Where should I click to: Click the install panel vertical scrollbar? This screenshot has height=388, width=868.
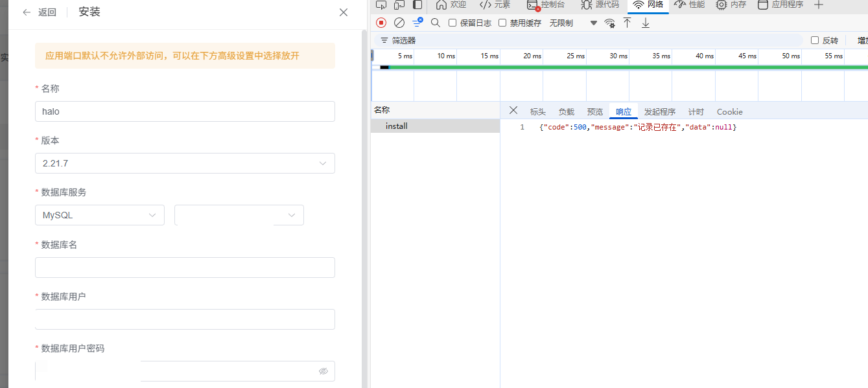point(364,207)
